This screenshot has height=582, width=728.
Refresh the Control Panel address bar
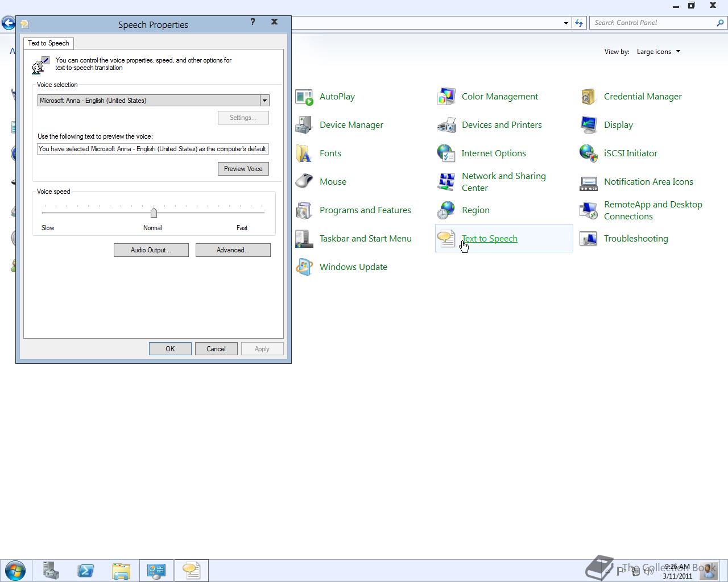pyautogui.click(x=579, y=23)
